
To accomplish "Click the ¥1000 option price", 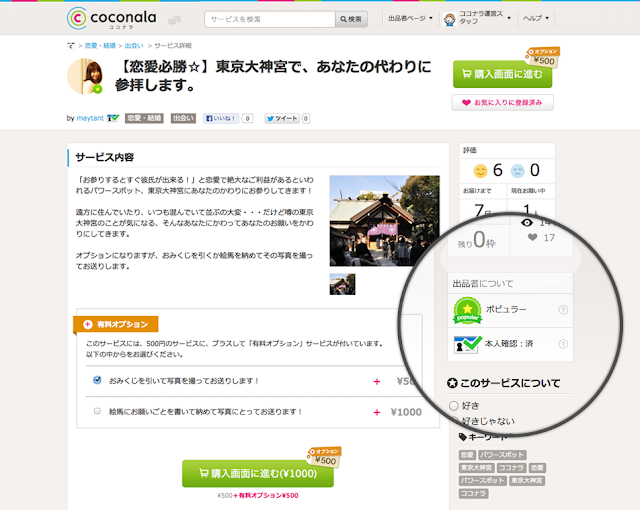I will 406,412.
